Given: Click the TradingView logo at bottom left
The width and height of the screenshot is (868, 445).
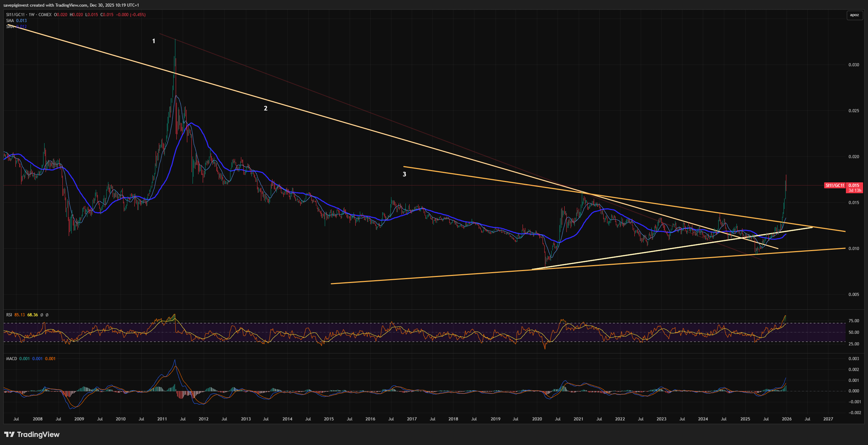Looking at the screenshot, I should click(x=32, y=434).
